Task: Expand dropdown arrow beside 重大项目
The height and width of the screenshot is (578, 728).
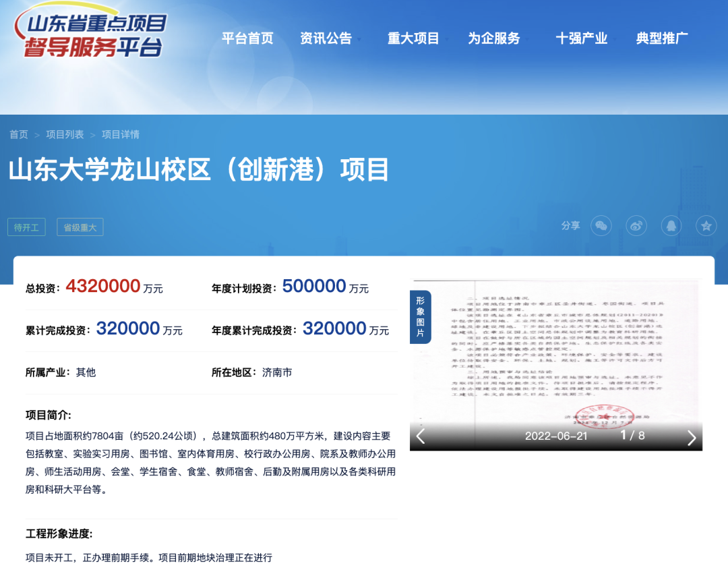Action: tap(447, 40)
